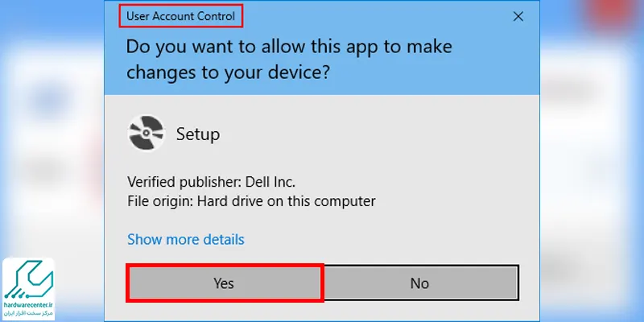Close the User Account Control dialog
The width and height of the screenshot is (644, 322).
518,16
